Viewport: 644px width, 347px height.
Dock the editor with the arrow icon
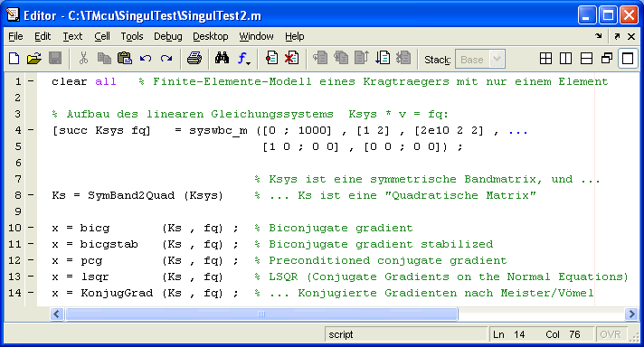599,36
